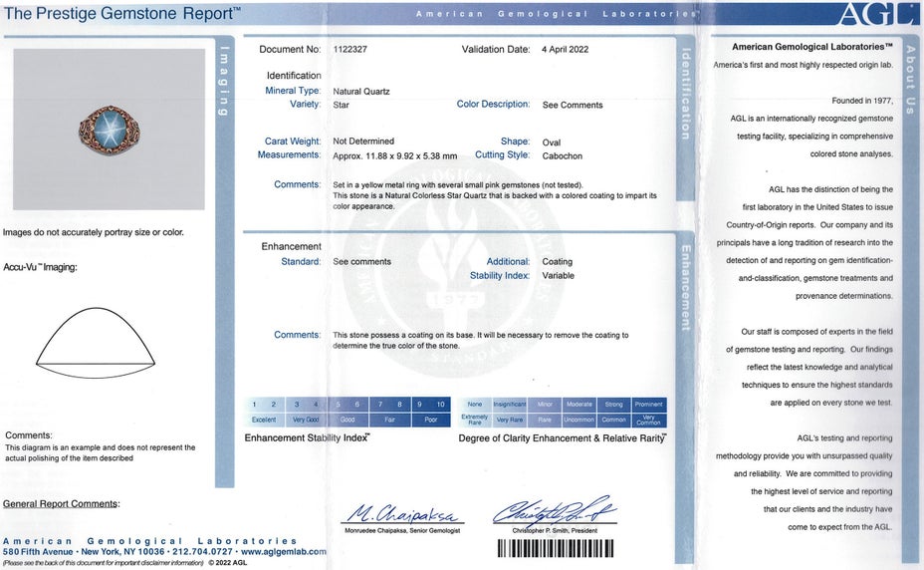The width and height of the screenshot is (924, 570).
Task: Click the General Report Comments heading
Action: point(61,504)
